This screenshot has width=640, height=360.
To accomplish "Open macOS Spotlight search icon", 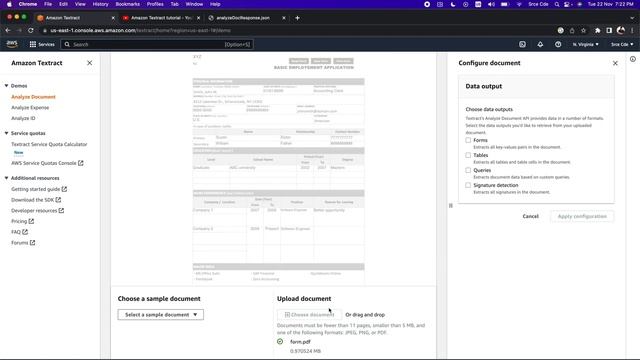I will (x=557, y=4).
